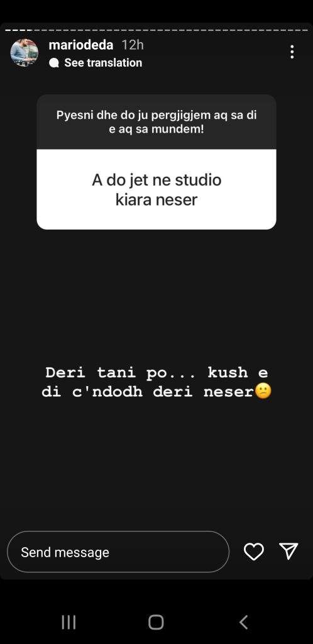Tap caption line 'Deri tani po... kush e'
The width and height of the screenshot is (313, 644).
pyautogui.click(x=156, y=372)
